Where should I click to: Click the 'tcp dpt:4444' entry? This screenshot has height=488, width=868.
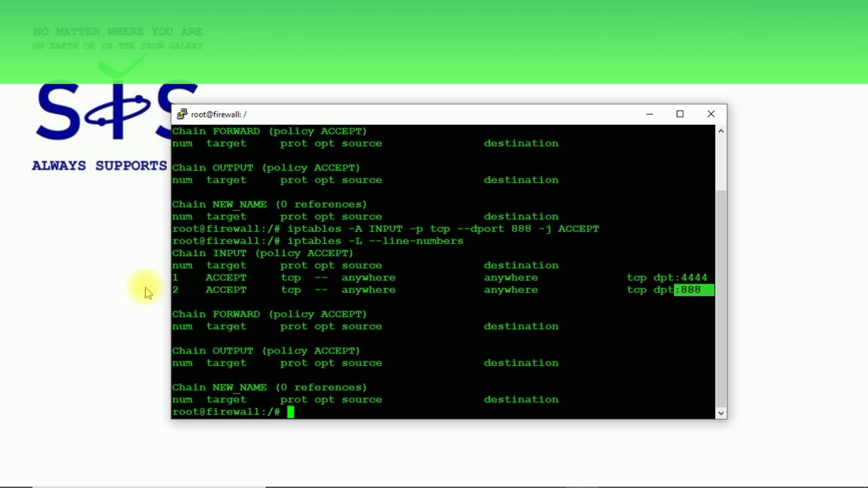coord(667,277)
